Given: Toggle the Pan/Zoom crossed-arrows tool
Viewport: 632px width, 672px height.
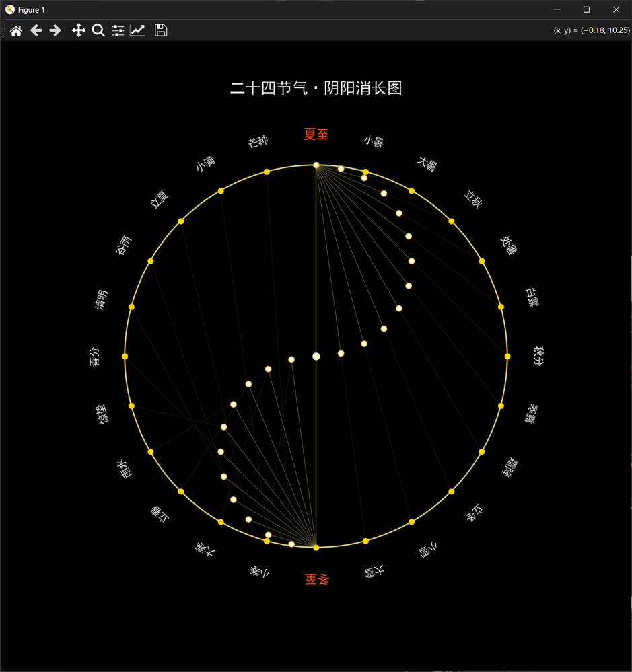Looking at the screenshot, I should [78, 30].
